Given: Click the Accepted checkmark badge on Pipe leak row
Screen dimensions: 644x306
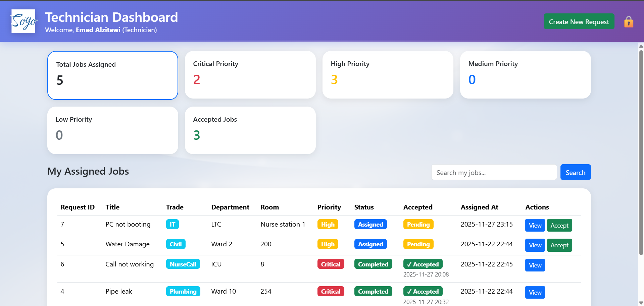Looking at the screenshot, I should pos(423,291).
